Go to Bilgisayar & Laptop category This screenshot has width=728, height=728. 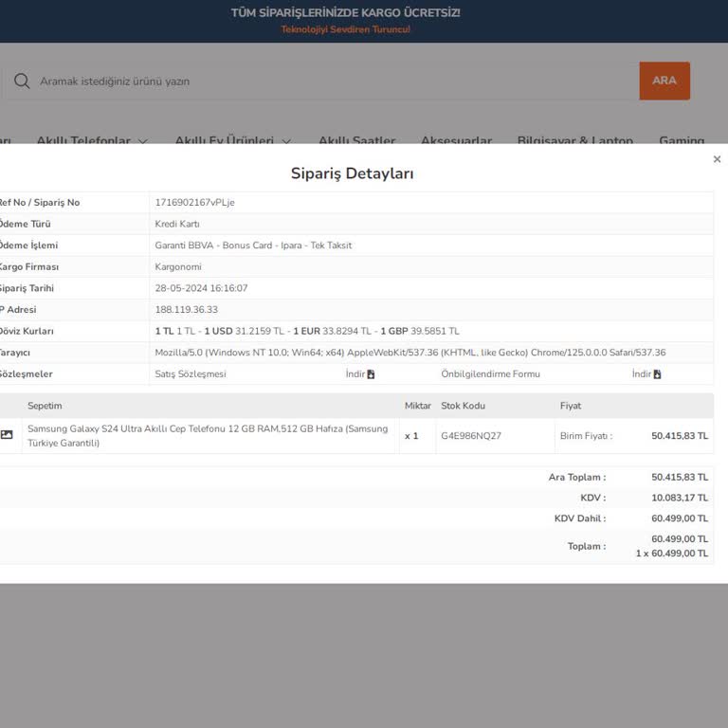(574, 141)
